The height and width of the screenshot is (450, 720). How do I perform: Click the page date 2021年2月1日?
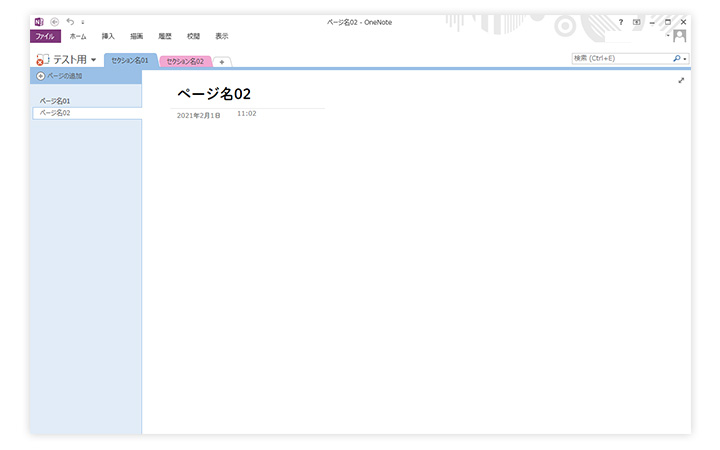[x=198, y=115]
